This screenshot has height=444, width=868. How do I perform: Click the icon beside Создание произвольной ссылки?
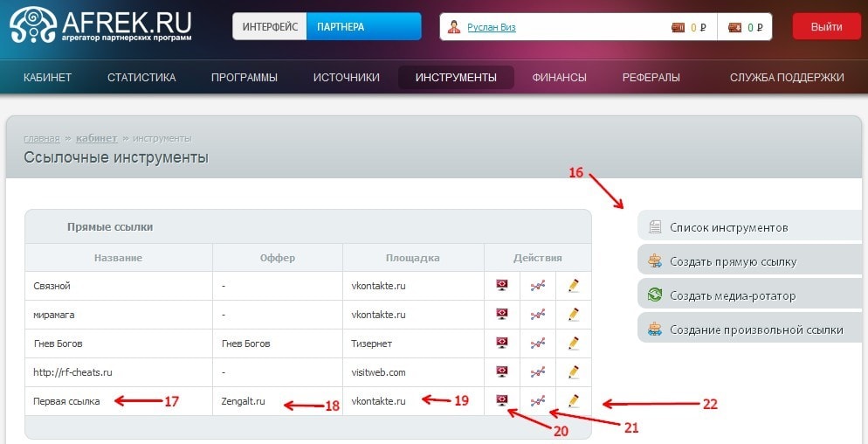click(655, 330)
